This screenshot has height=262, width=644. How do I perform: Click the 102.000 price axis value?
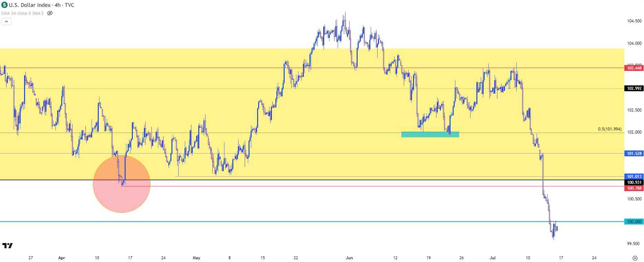(634, 132)
